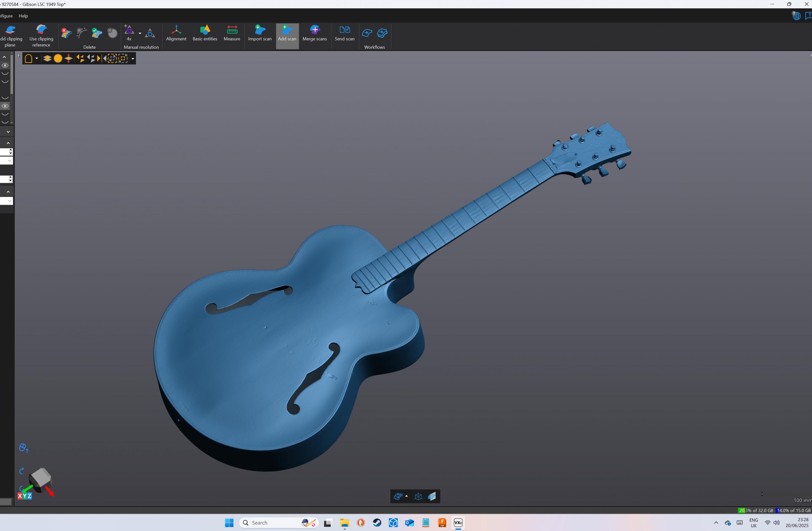Click upper rotate view arrow near cube
This screenshot has width=812, height=531.
click(21, 471)
